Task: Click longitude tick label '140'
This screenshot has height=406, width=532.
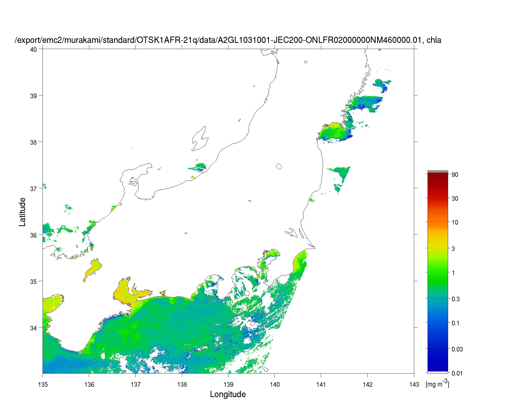Action: pyautogui.click(x=275, y=384)
